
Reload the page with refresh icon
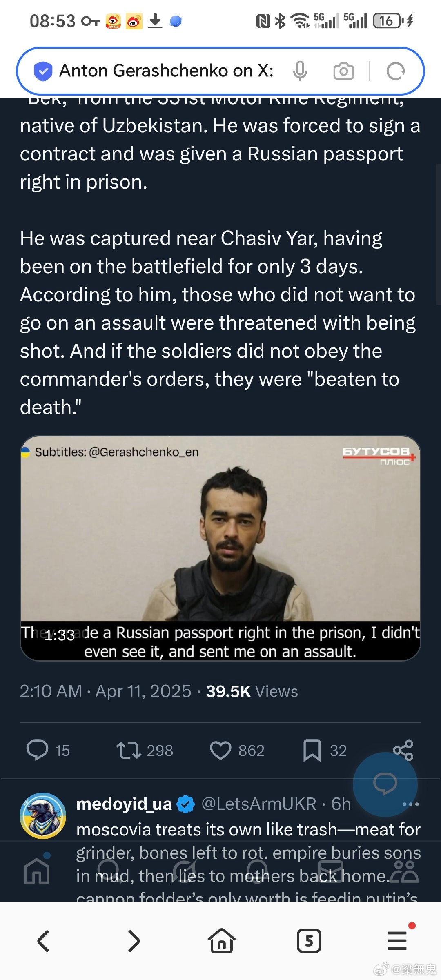coord(395,71)
